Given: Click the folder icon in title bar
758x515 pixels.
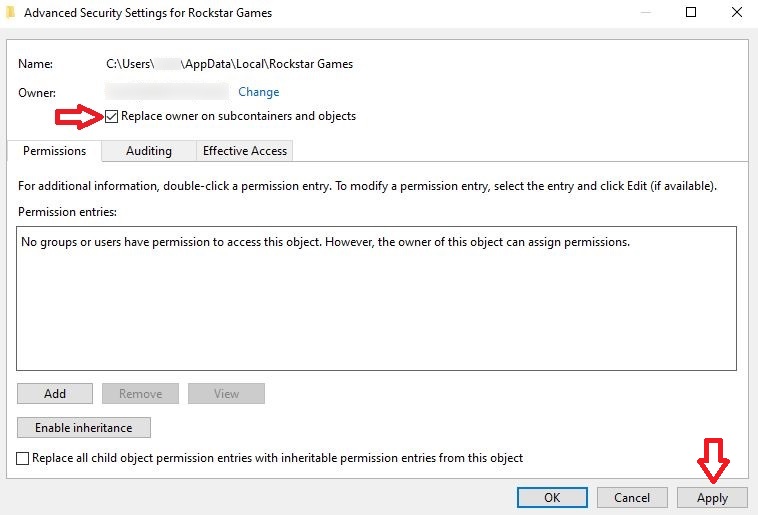Looking at the screenshot, I should [10, 13].
